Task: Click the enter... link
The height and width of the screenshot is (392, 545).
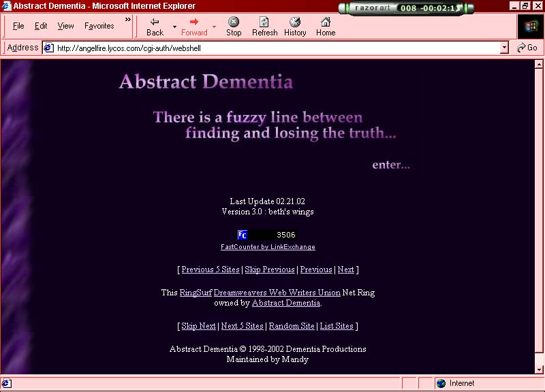Action: click(x=390, y=164)
